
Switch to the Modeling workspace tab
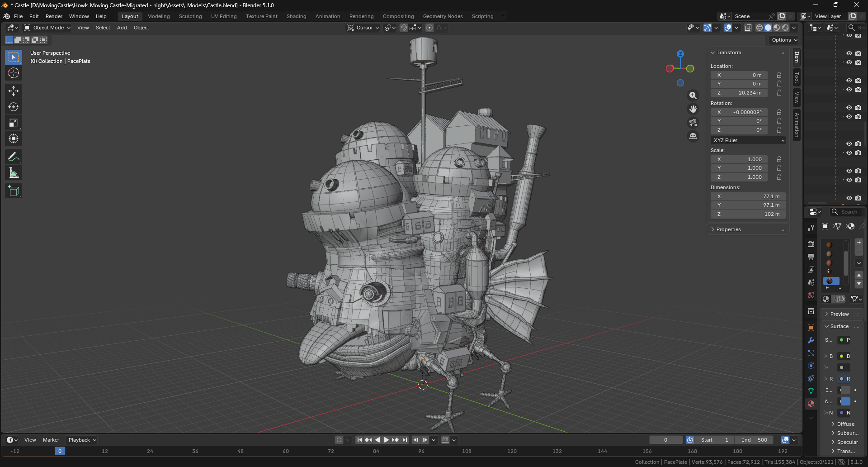pyautogui.click(x=159, y=16)
